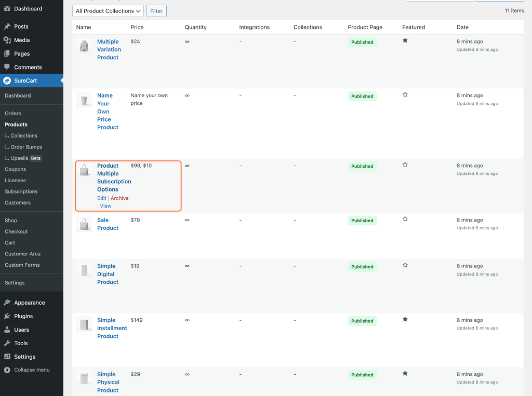Archive the Product Multiple Subscription Options product

click(119, 198)
